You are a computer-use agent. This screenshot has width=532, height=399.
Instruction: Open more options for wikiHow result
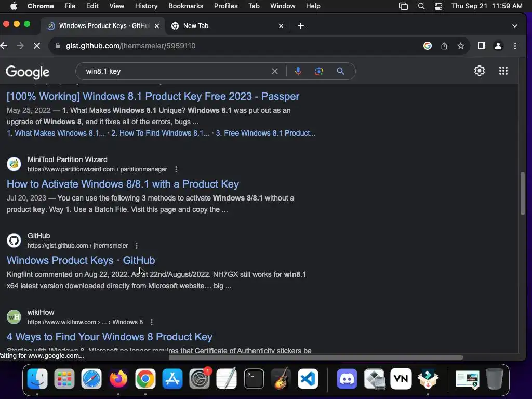click(151, 322)
